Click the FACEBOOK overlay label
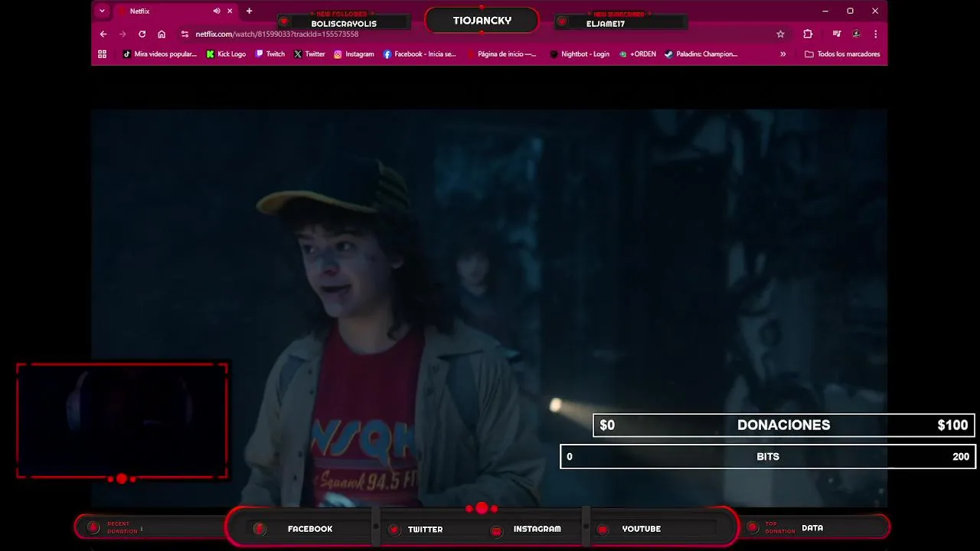The width and height of the screenshot is (980, 551). pos(310,529)
